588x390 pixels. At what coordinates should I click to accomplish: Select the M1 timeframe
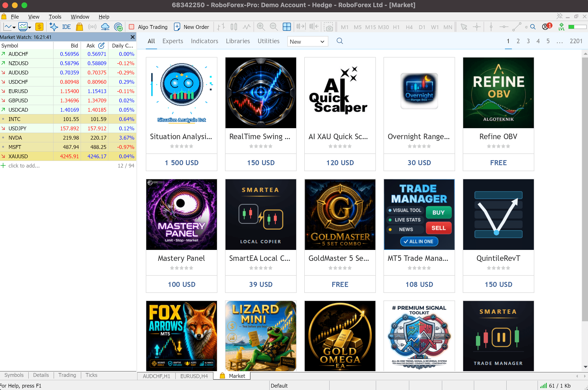coord(345,27)
